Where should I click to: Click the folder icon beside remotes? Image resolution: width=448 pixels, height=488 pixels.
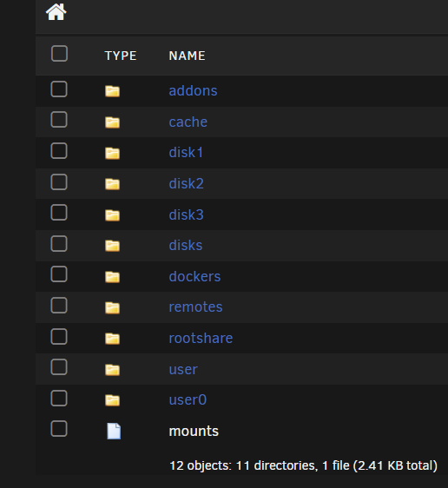[x=112, y=307]
